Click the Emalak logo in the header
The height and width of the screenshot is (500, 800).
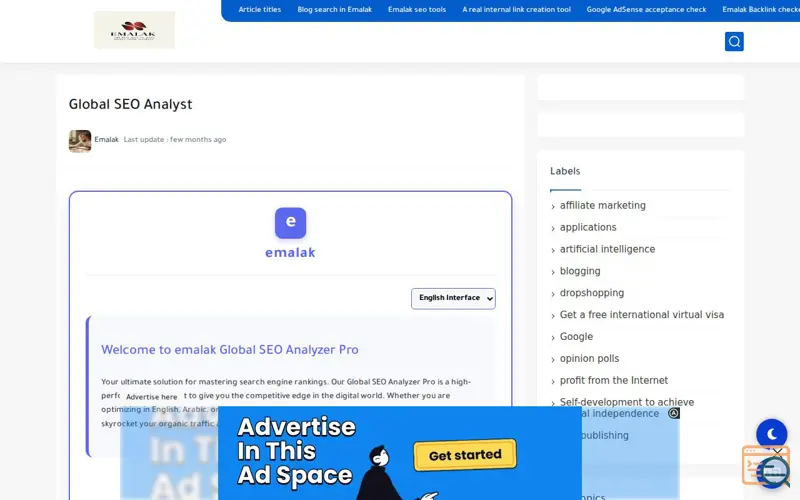tap(135, 30)
